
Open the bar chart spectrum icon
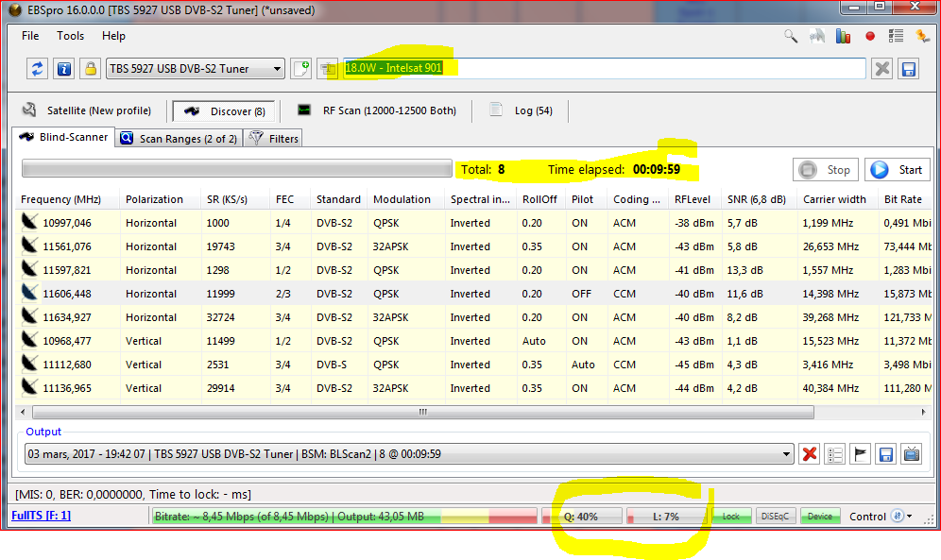(844, 36)
